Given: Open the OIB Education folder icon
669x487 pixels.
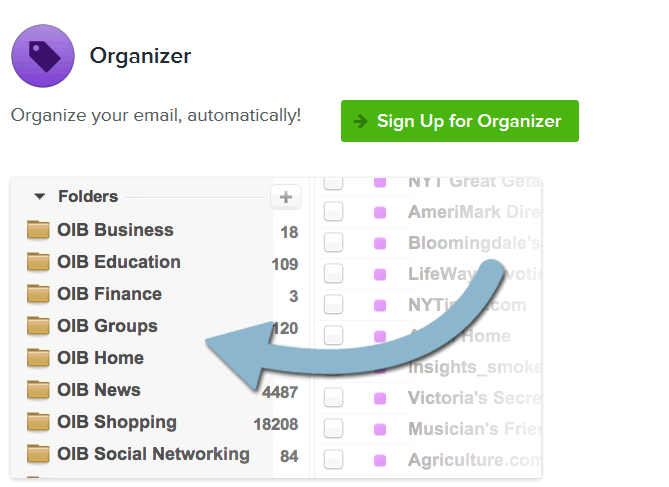Looking at the screenshot, I should [38, 262].
